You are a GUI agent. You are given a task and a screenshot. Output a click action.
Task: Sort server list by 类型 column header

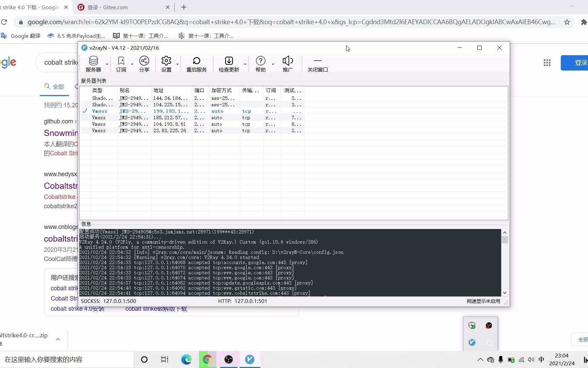point(103,90)
